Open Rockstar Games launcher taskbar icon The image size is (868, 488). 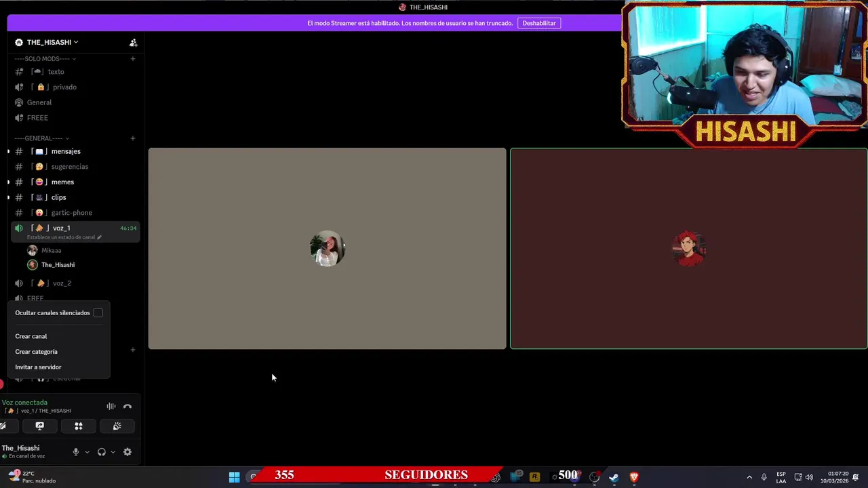(534, 477)
